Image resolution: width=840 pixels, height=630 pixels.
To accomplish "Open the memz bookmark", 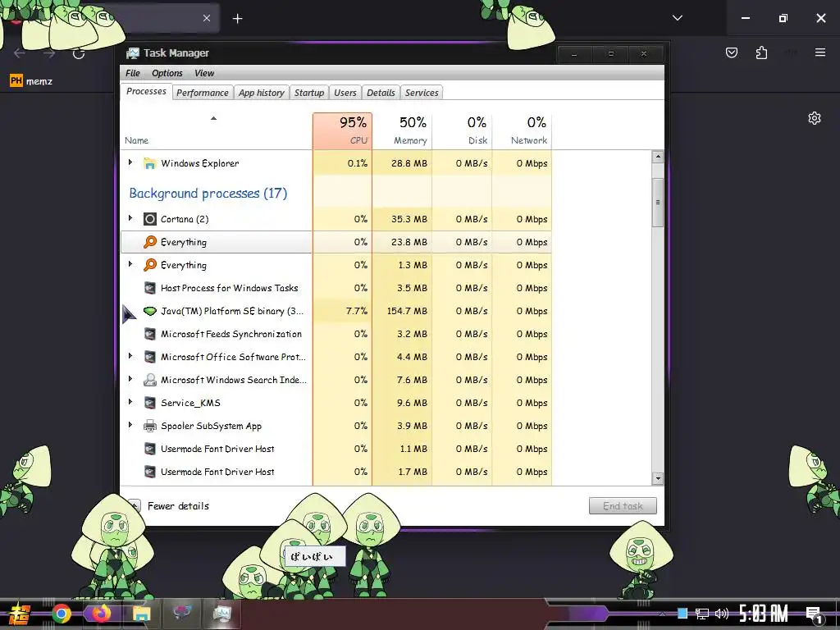I will pyautogui.click(x=31, y=81).
